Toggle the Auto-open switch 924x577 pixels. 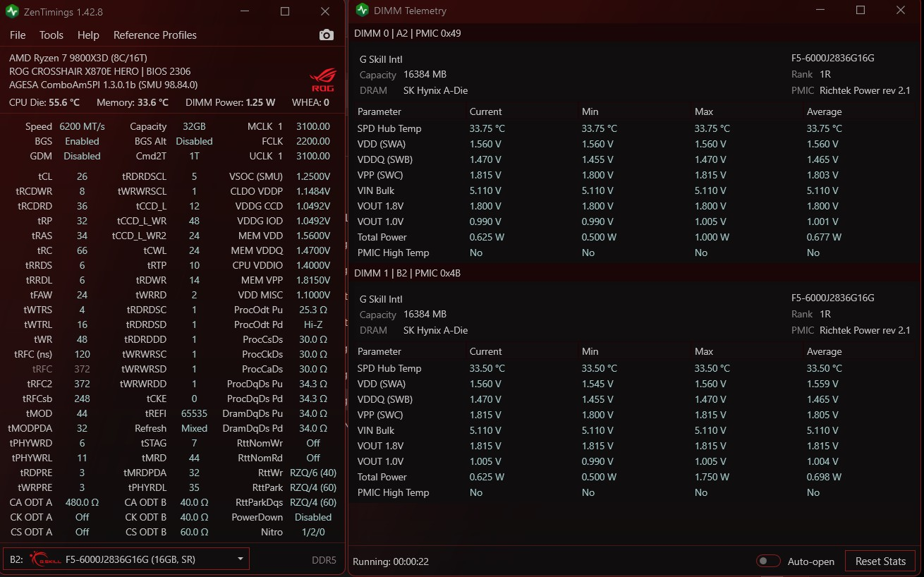pyautogui.click(x=768, y=561)
